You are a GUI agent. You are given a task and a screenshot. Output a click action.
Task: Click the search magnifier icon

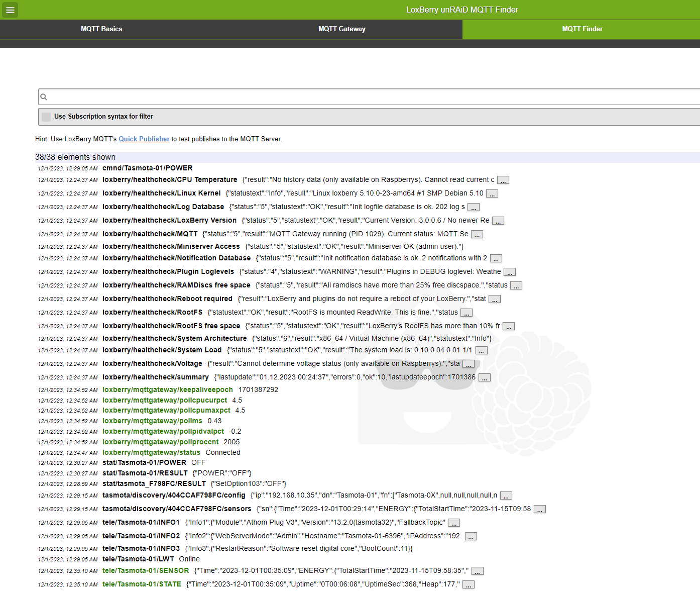[44, 97]
